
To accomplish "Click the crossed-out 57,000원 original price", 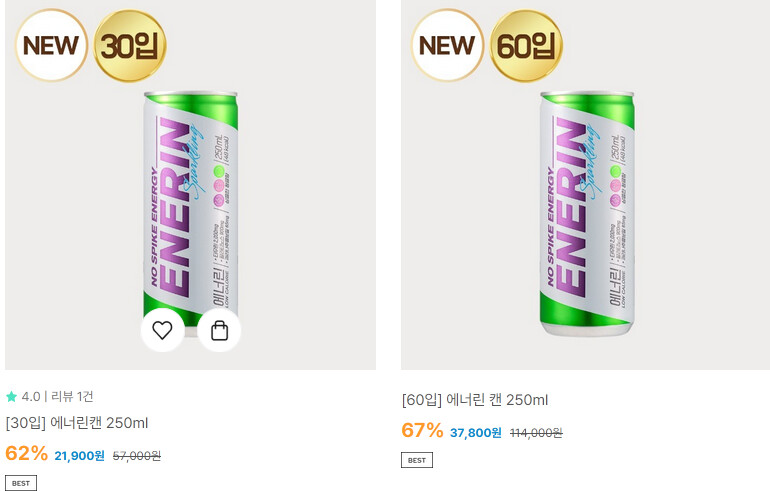I will [137, 456].
